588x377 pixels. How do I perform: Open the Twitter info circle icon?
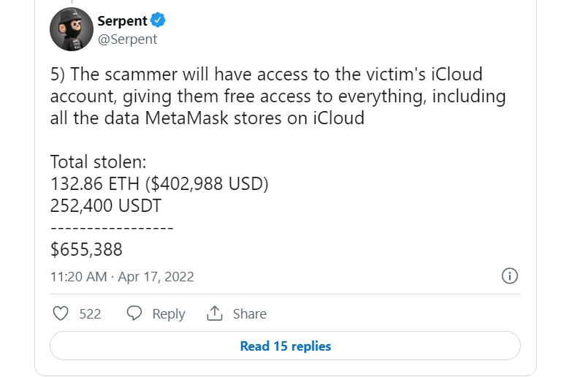510,276
